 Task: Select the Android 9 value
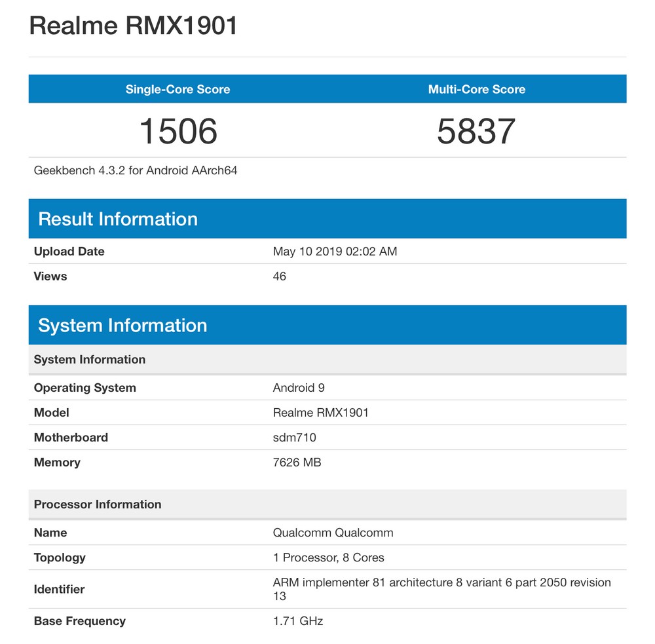click(299, 388)
